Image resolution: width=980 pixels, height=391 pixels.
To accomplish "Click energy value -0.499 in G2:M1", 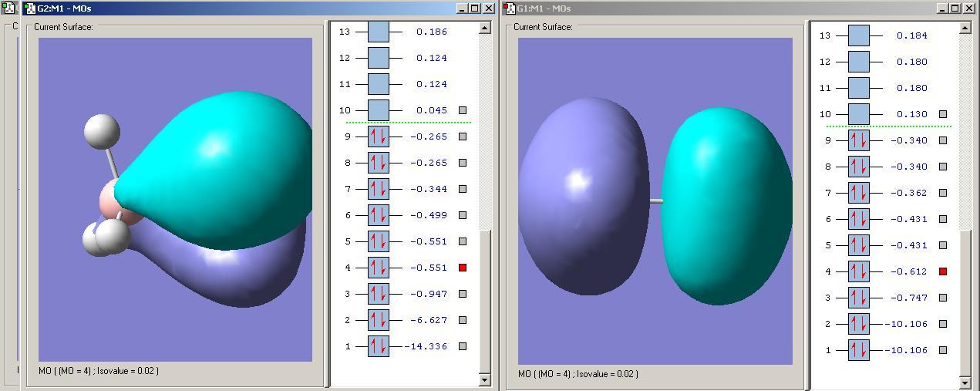I will 429,215.
